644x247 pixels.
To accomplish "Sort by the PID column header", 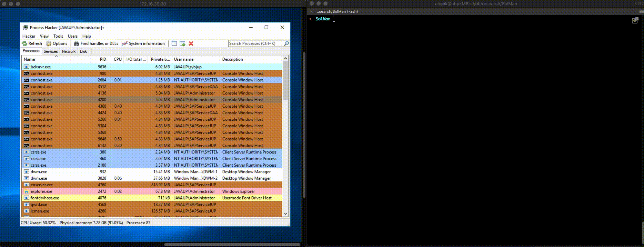I will [99, 59].
